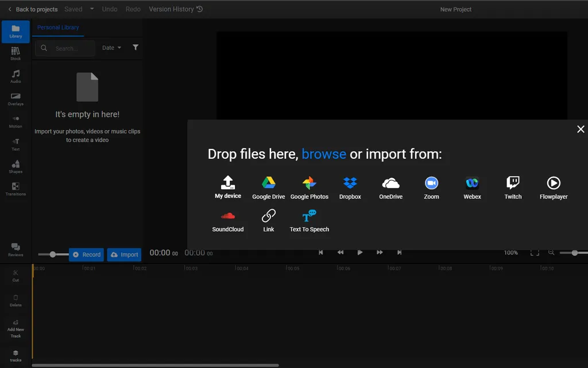Screen dimensions: 588x368
Task: Import from Google Drive
Action: 268,188
